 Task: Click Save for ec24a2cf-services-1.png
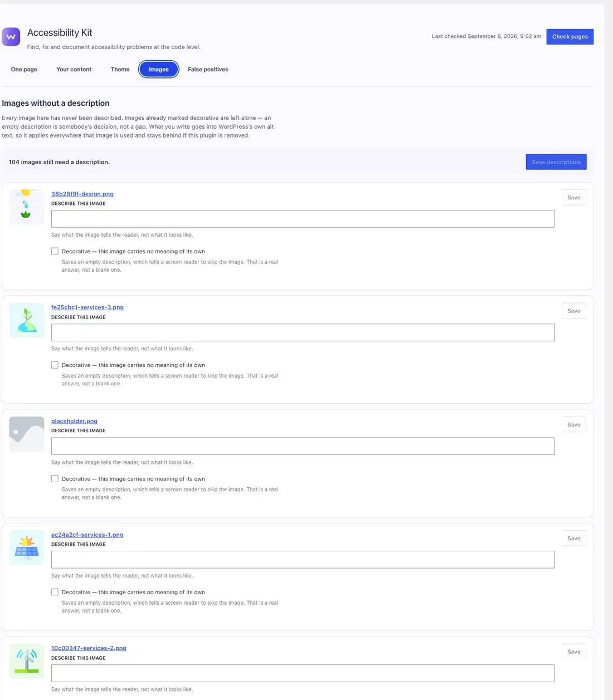tap(573, 538)
